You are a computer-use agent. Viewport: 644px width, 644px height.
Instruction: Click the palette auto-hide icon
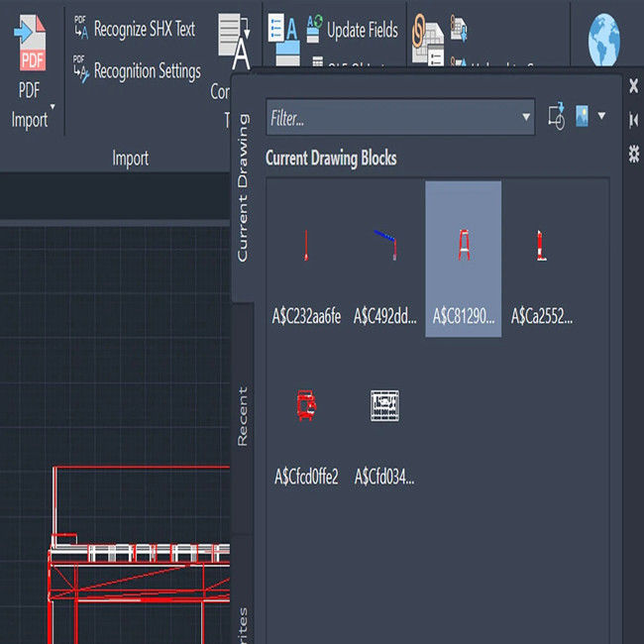[634, 120]
